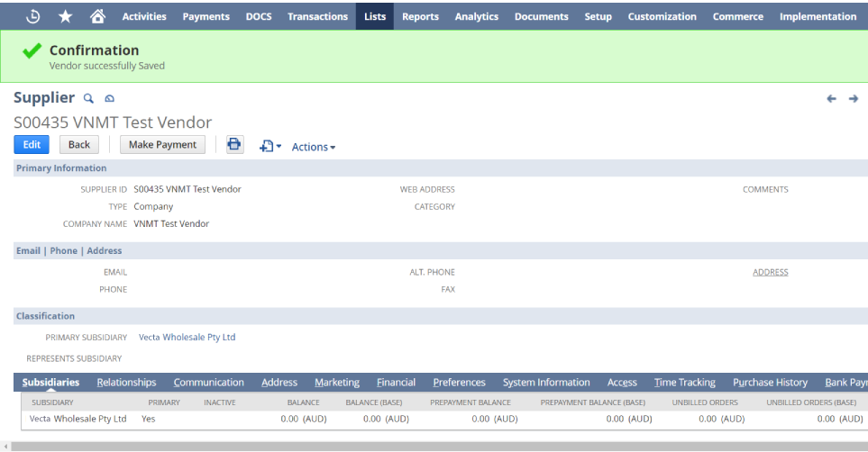
Task: Open the Customization menu
Action: [x=662, y=16]
